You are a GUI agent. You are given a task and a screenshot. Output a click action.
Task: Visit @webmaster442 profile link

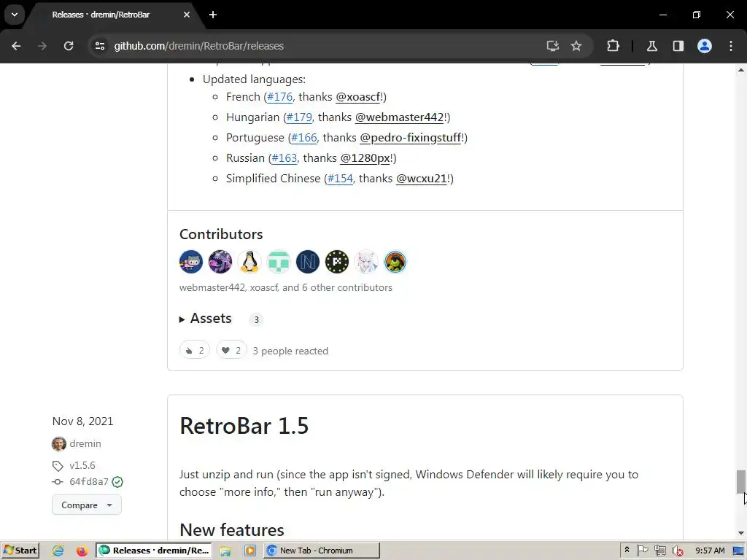399,117
